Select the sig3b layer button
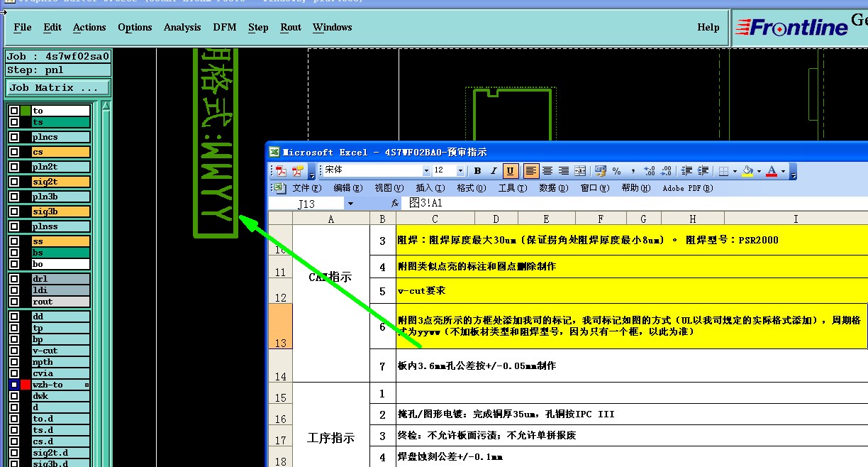 61,211
